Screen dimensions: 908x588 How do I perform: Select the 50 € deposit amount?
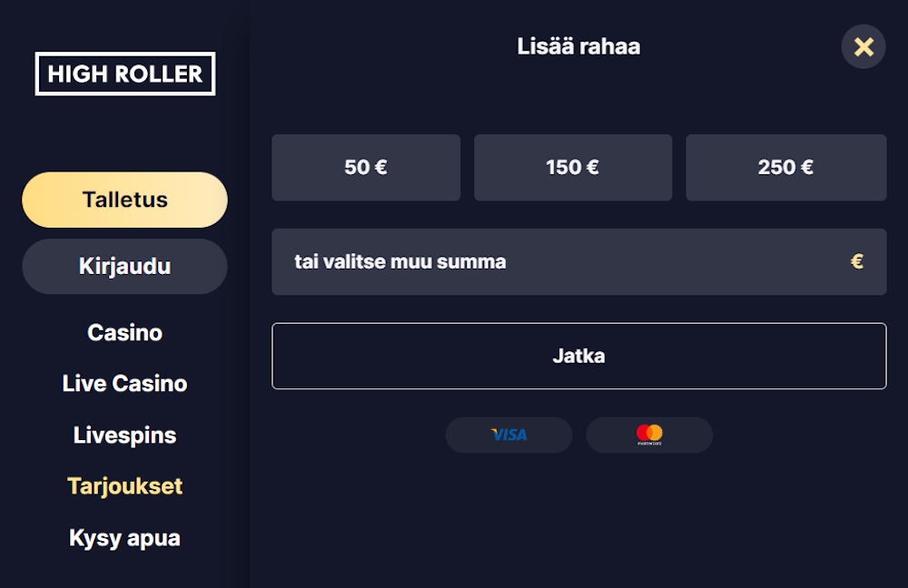(365, 167)
